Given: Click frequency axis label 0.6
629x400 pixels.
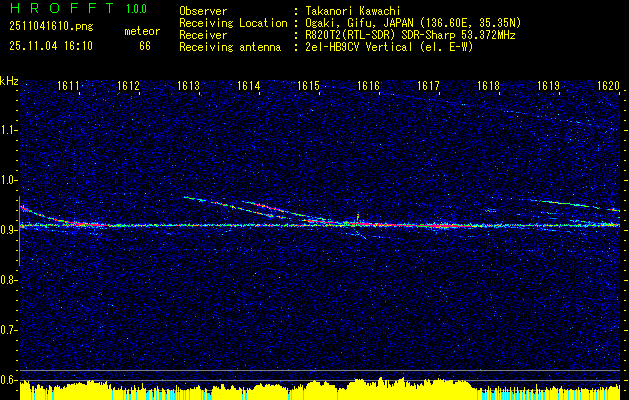Looking at the screenshot, I should tap(8, 380).
